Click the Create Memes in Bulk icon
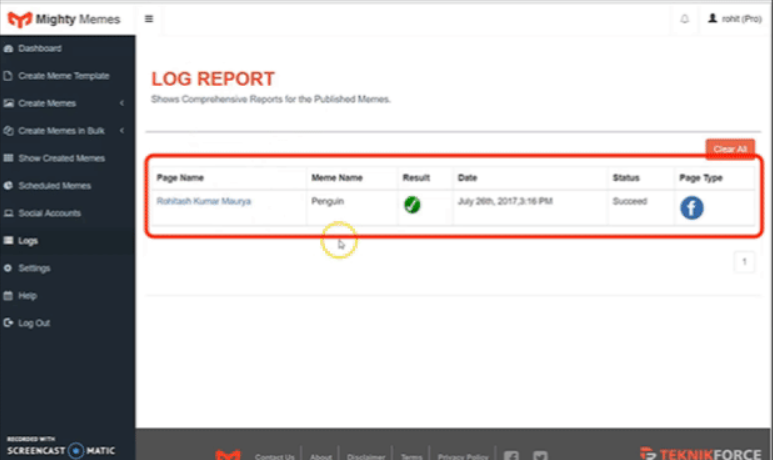The width and height of the screenshot is (773, 460). pos(8,131)
